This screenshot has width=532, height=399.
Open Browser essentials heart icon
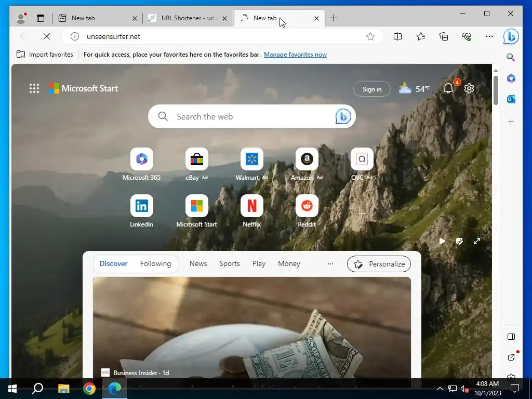click(x=467, y=36)
